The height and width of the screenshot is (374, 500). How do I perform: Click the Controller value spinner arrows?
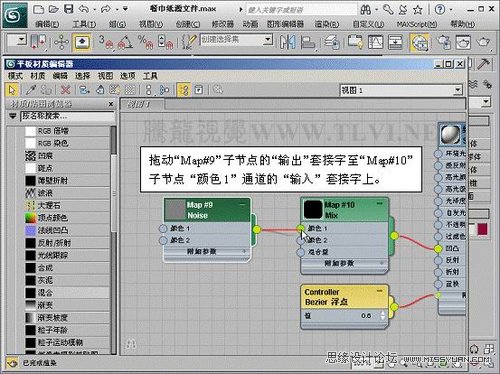point(382,315)
